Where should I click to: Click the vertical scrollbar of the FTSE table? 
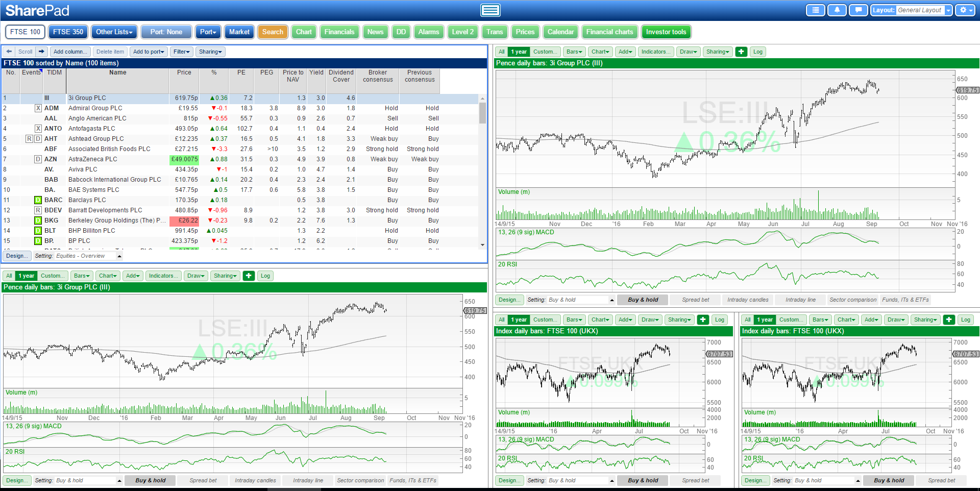[482, 113]
